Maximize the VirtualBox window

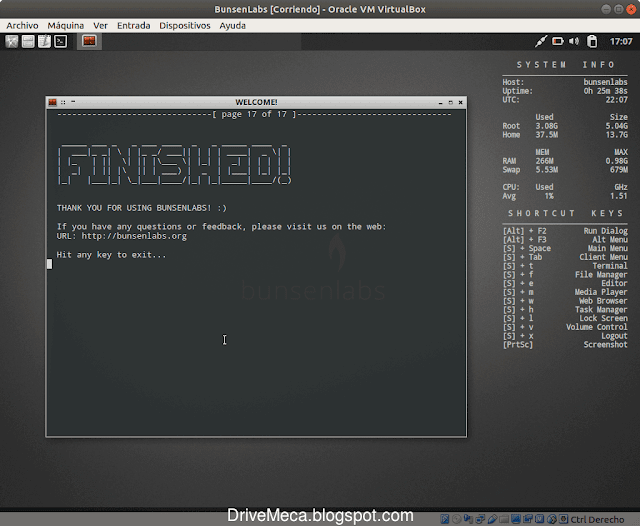coord(619,9)
